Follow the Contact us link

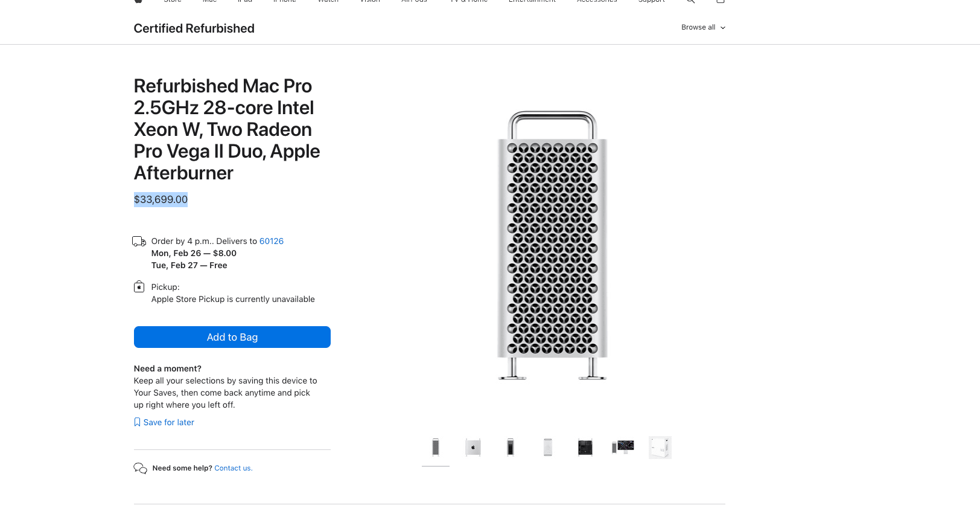click(x=233, y=468)
